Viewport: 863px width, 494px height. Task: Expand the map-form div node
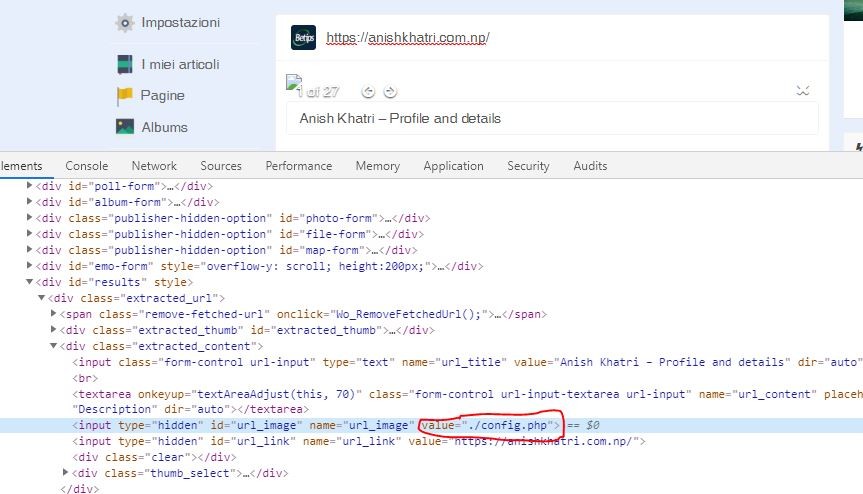pos(29,249)
